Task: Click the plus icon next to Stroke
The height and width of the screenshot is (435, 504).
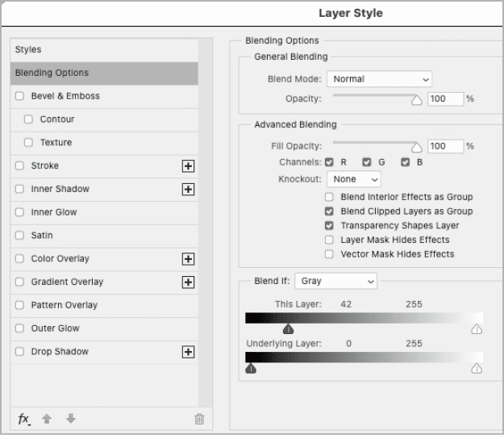Action: pos(188,166)
